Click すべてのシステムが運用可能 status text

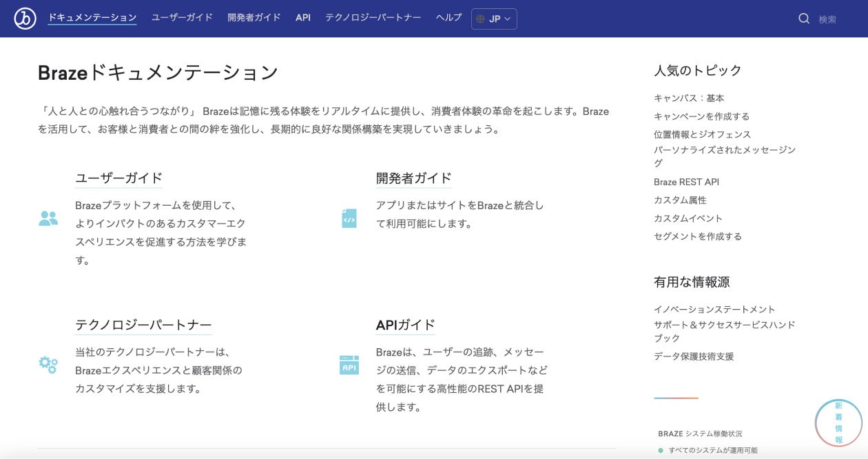pos(713,450)
